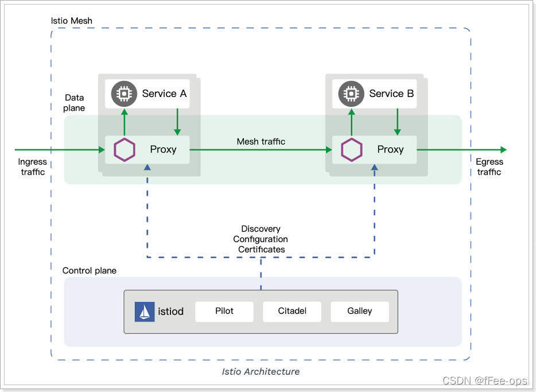This screenshot has height=392, width=536.
Task: Click the Ingress traffic label
Action: pyautogui.click(x=33, y=167)
